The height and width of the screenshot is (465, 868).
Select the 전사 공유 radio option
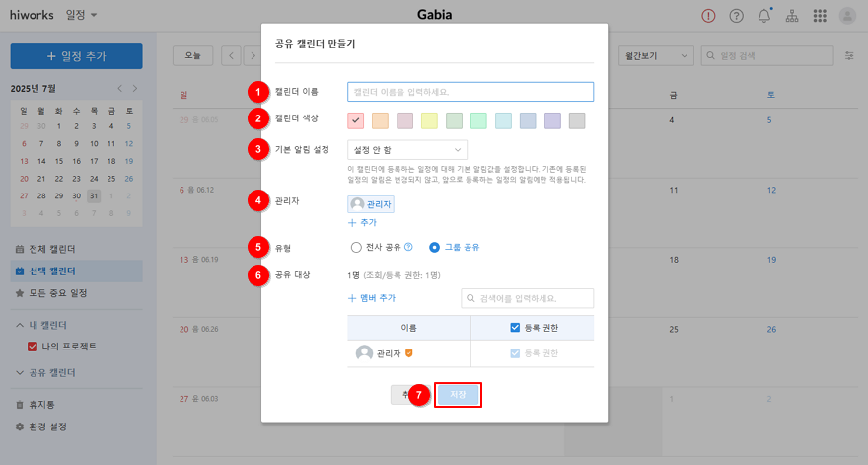click(x=356, y=247)
